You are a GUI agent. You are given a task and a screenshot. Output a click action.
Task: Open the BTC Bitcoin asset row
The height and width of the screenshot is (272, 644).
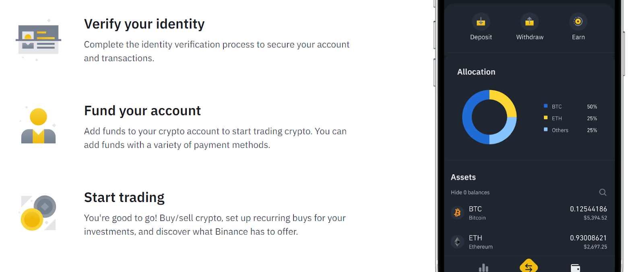529,213
